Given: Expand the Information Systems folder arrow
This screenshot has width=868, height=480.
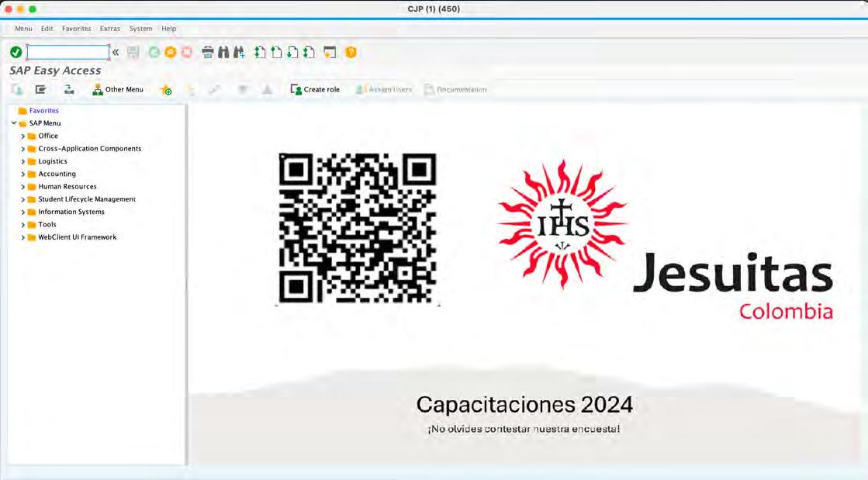Looking at the screenshot, I should point(22,212).
